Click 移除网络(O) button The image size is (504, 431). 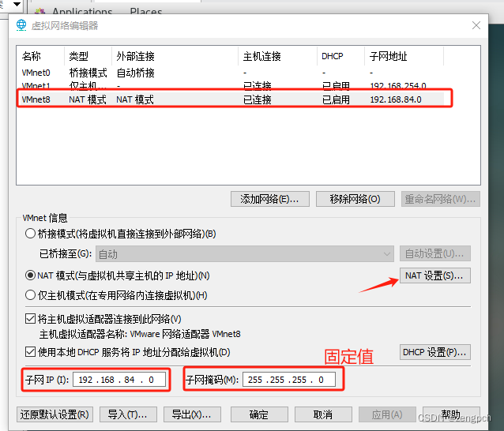point(355,199)
